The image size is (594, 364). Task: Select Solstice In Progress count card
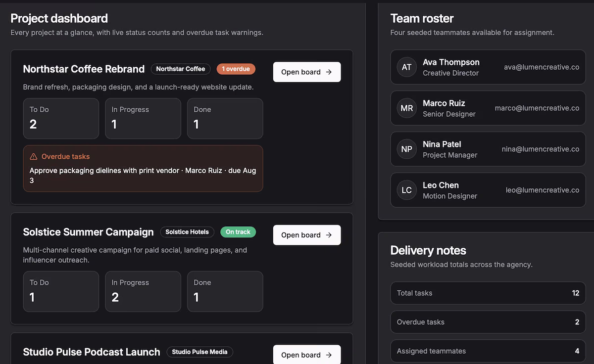143,291
